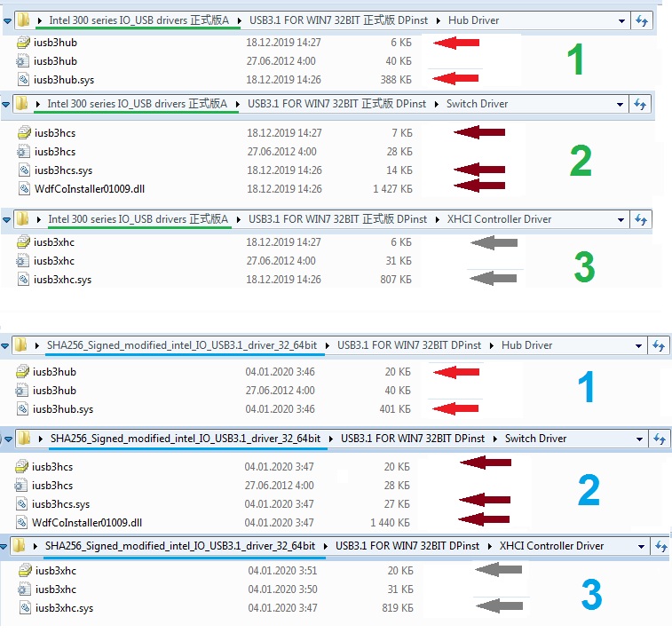672x633 pixels.
Task: Open path dropdown in SHA256 Switch Driver address bar
Action: (x=639, y=439)
